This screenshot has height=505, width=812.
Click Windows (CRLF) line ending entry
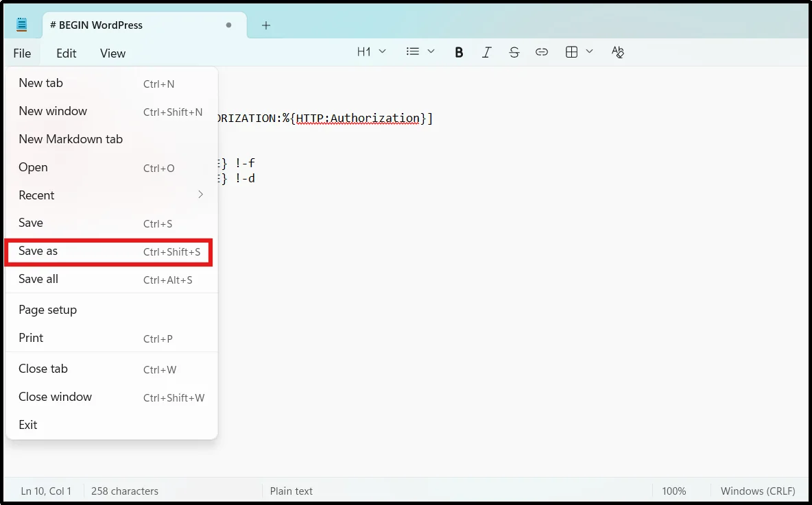[758, 491]
